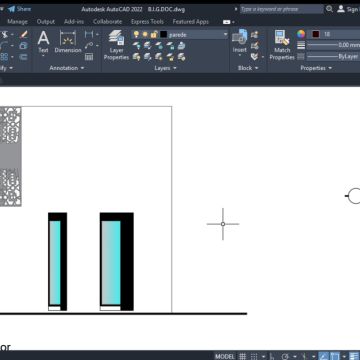Open the Featured Apps ribbon tab

(190, 22)
